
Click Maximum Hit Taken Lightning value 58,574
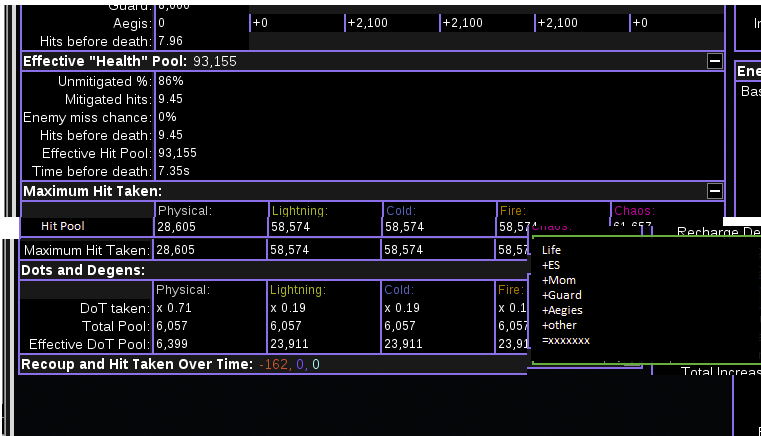[289, 250]
